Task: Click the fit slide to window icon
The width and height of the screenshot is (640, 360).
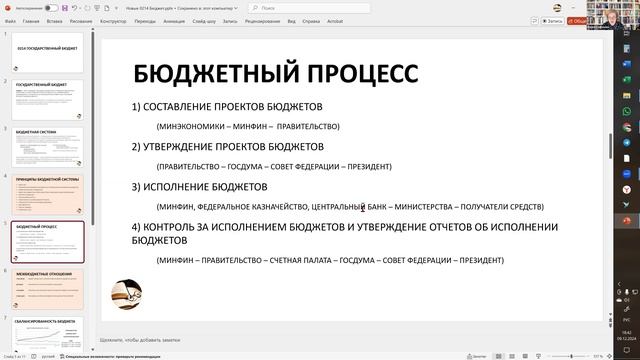Action: [609, 356]
